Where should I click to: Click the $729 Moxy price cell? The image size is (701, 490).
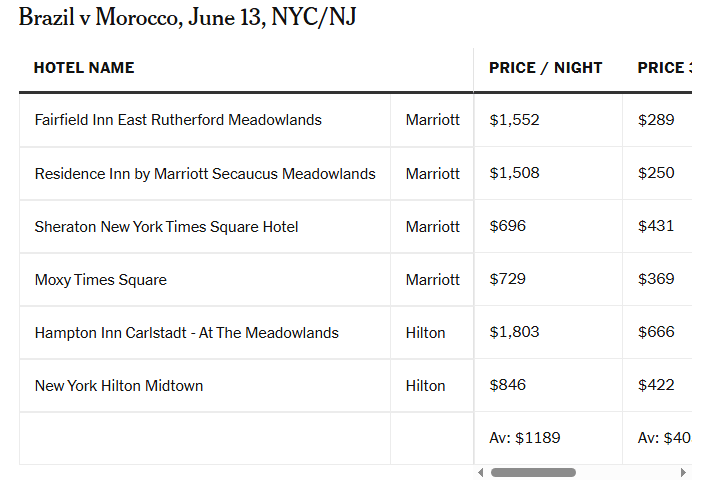click(507, 279)
